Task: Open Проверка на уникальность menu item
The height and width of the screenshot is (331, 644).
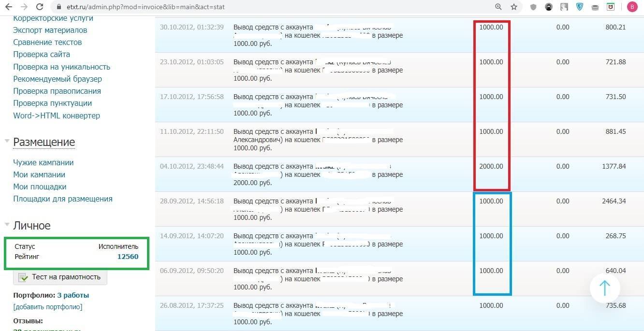Action: (61, 67)
